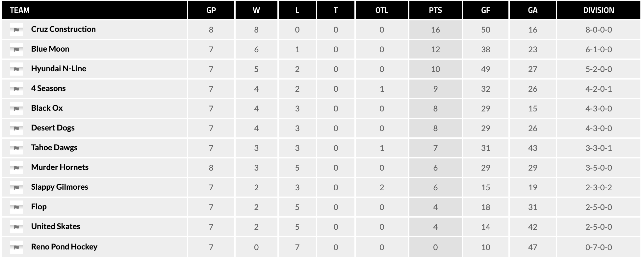Click the Blue Moon team flag icon

point(16,50)
